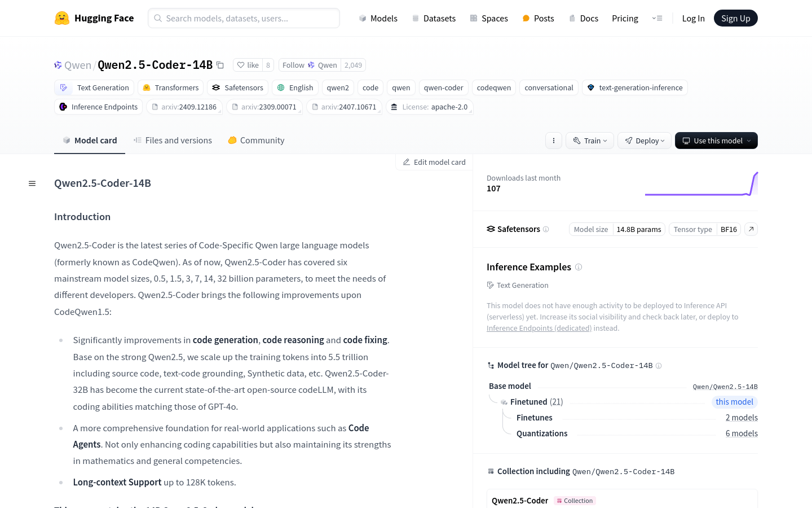Image resolution: width=812 pixels, height=508 pixels.
Task: Copy model name with the clipboard icon
Action: click(220, 65)
